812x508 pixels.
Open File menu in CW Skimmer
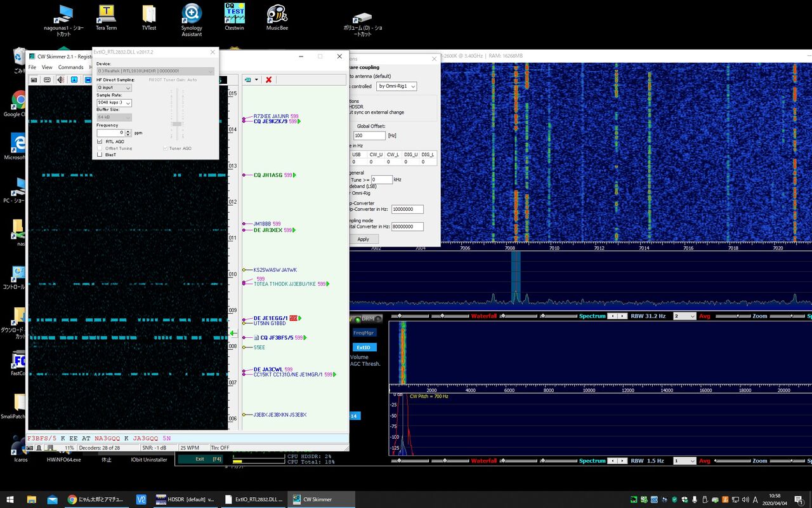[x=32, y=67]
